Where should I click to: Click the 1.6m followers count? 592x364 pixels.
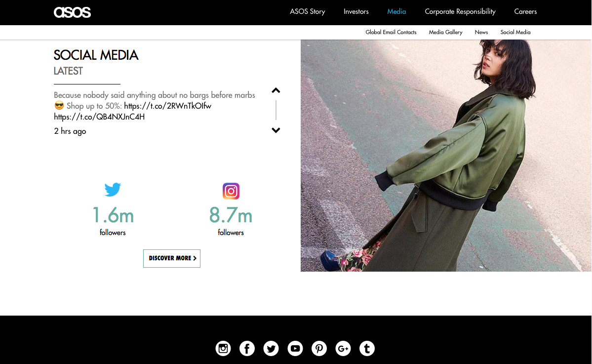(113, 215)
